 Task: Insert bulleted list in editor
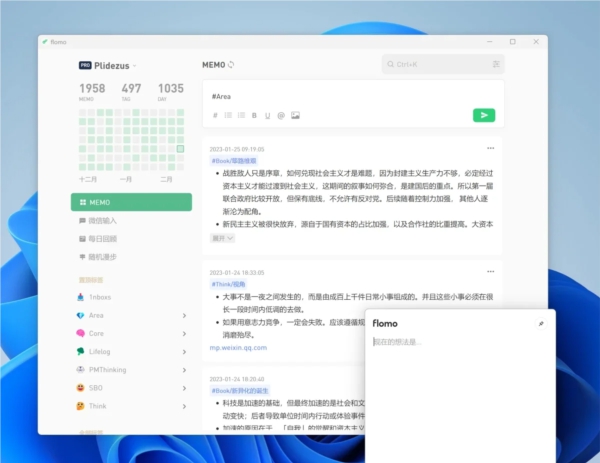(228, 115)
